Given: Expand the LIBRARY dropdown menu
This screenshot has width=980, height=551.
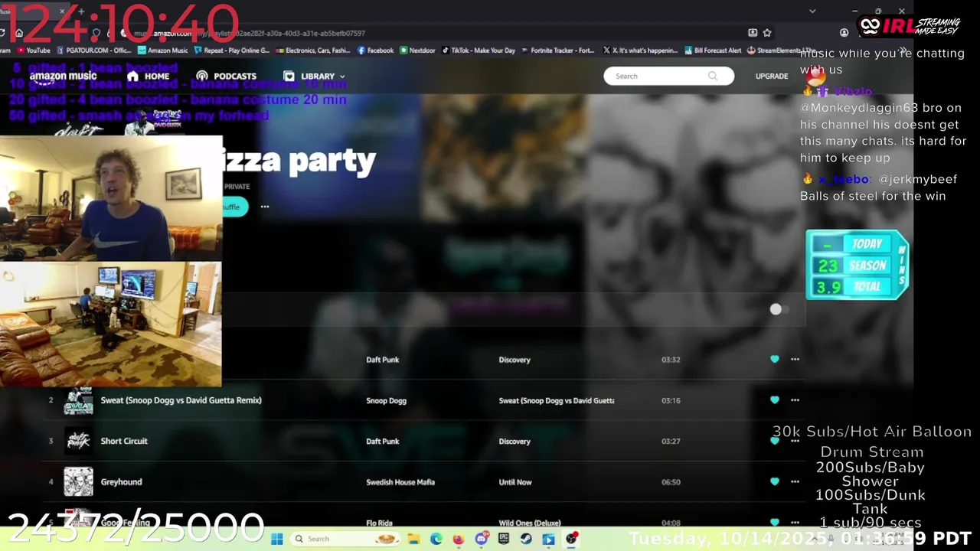Looking at the screenshot, I should pyautogui.click(x=314, y=76).
